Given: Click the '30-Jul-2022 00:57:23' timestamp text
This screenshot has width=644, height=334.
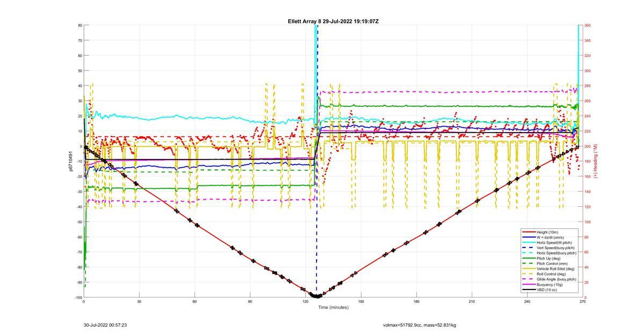Looking at the screenshot, I should click(x=105, y=325).
